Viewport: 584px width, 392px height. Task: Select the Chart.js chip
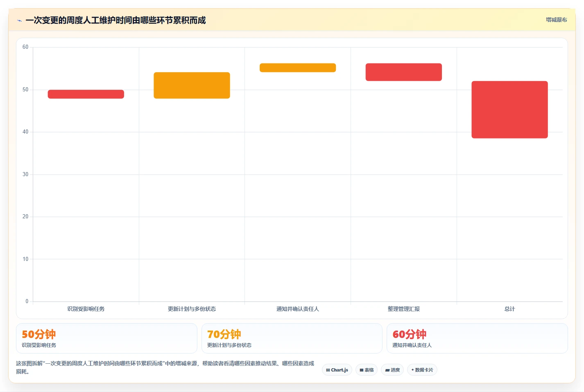coord(337,370)
